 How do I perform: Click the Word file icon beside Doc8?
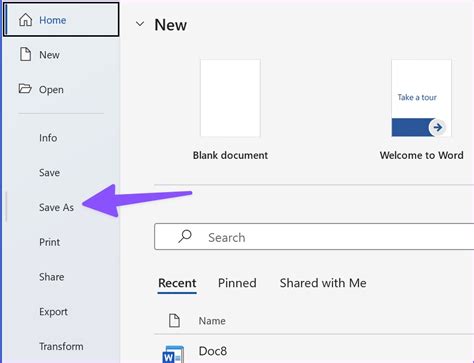[173, 355]
